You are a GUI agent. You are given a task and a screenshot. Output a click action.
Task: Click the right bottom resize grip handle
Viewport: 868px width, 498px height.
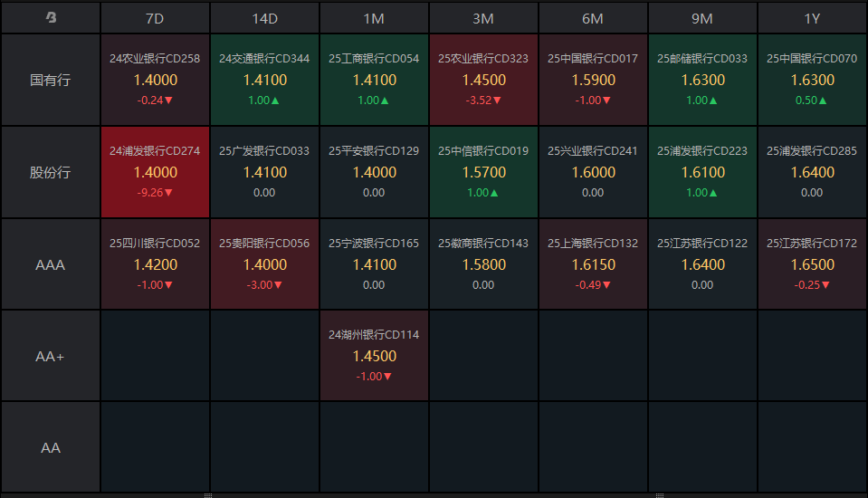click(x=659, y=495)
